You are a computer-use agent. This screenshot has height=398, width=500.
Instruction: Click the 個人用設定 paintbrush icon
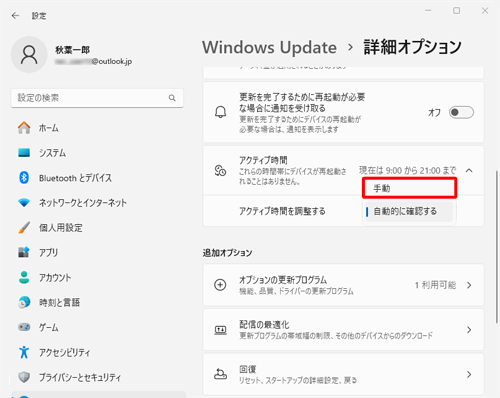(24, 228)
